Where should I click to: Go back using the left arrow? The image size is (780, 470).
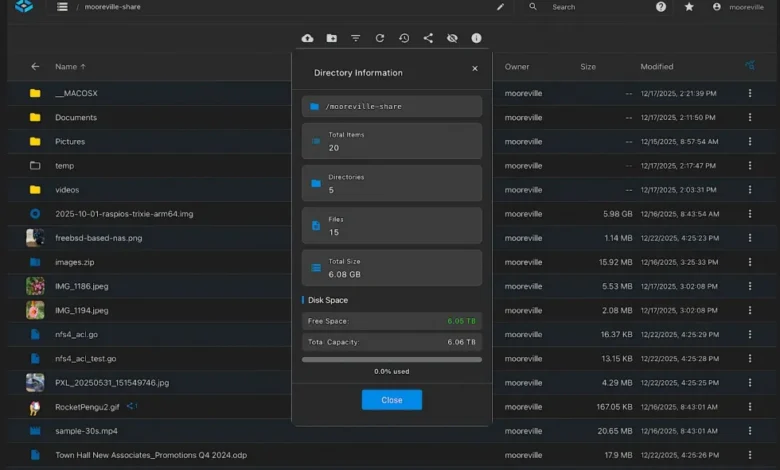click(35, 67)
